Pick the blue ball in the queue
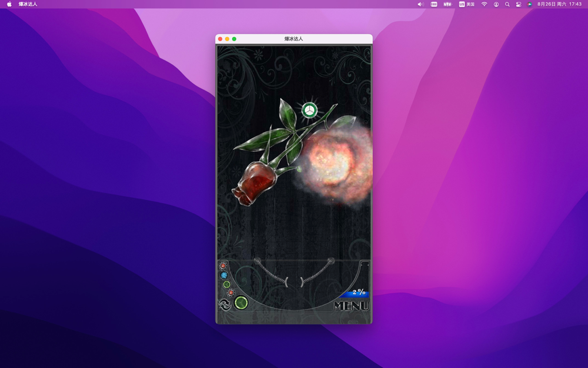588x368 pixels. pyautogui.click(x=224, y=275)
